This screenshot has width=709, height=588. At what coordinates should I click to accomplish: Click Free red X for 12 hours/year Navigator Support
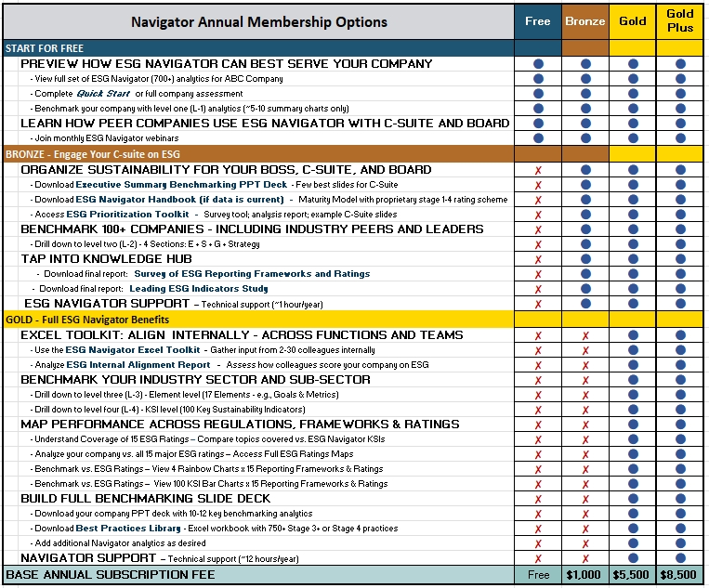click(x=538, y=558)
